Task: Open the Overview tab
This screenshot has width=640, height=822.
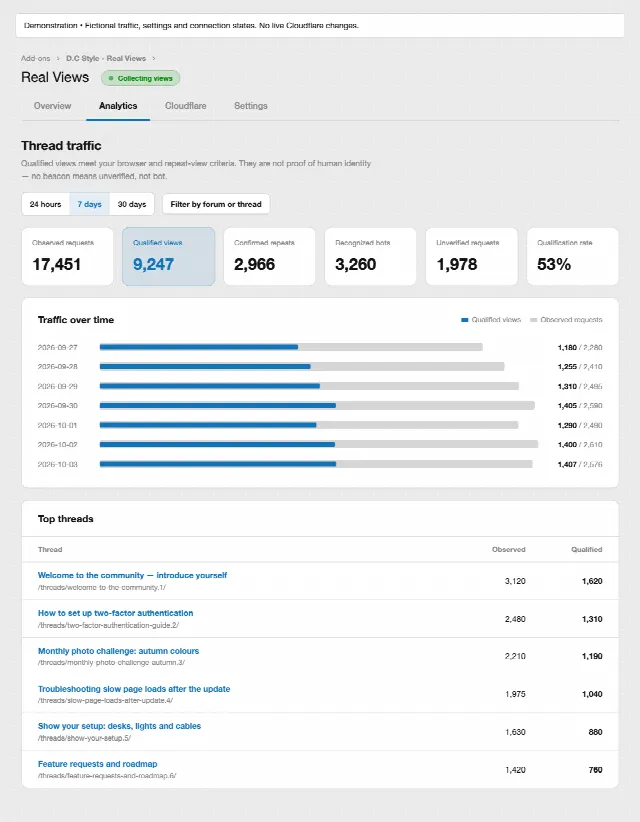Action: (52, 106)
